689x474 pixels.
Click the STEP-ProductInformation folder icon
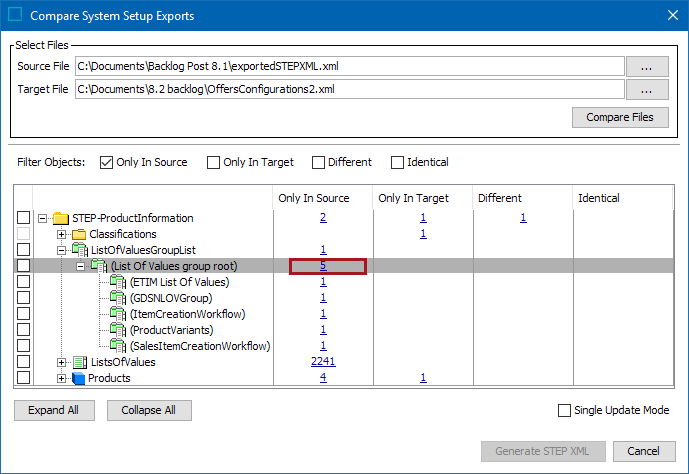[x=60, y=218]
